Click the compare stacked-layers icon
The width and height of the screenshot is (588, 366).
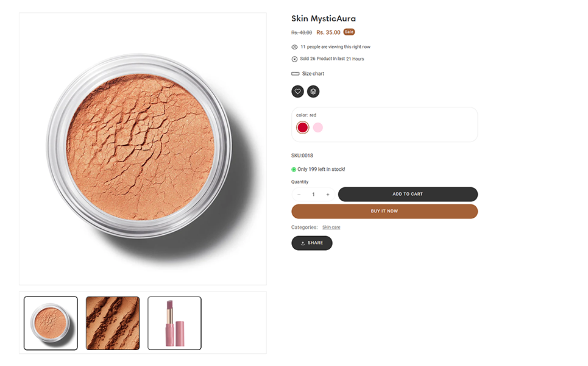click(x=313, y=91)
